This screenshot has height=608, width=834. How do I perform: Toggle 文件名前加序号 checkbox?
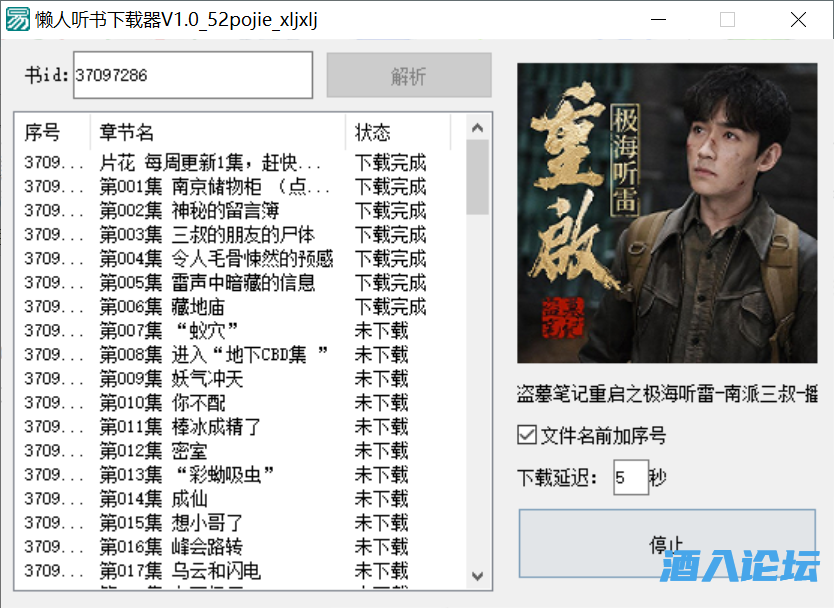[527, 435]
